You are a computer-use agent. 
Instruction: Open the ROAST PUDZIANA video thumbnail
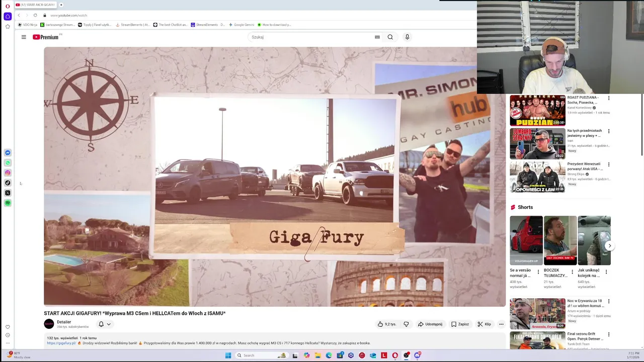click(x=537, y=110)
